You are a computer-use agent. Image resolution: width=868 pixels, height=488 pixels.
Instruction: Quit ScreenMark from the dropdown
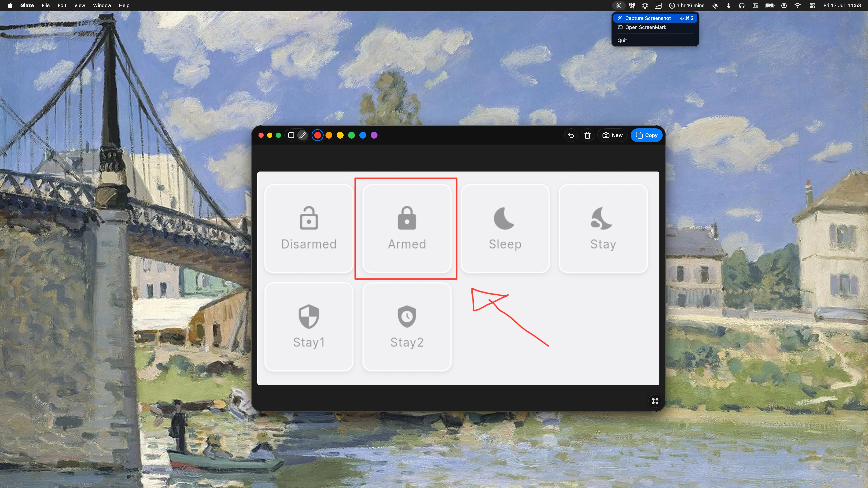pos(655,40)
